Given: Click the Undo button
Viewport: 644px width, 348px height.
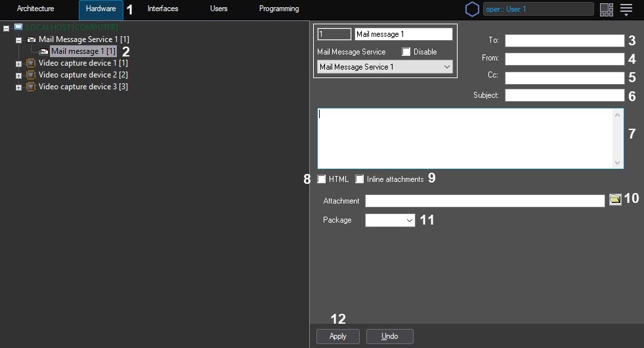Looking at the screenshot, I should click(389, 336).
